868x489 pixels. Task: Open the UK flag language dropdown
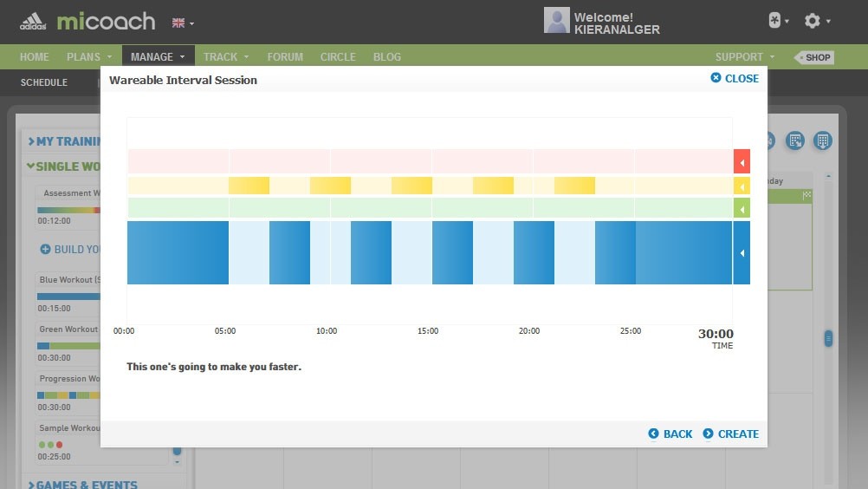pos(182,23)
